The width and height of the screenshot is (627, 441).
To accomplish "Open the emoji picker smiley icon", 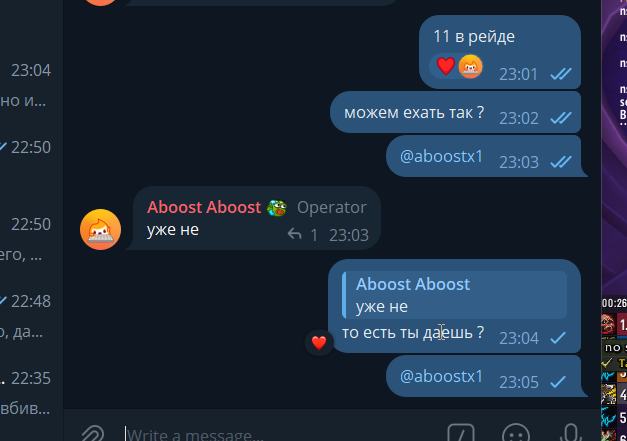I will click(x=516, y=433).
